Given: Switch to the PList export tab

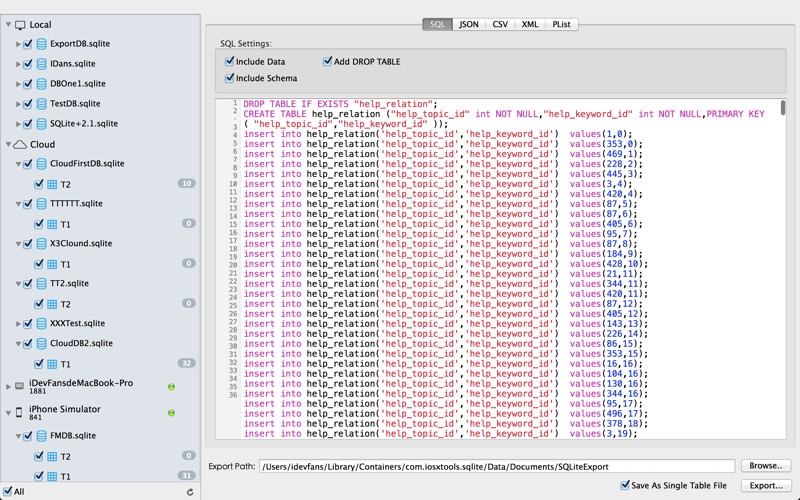Looking at the screenshot, I should tap(562, 24).
